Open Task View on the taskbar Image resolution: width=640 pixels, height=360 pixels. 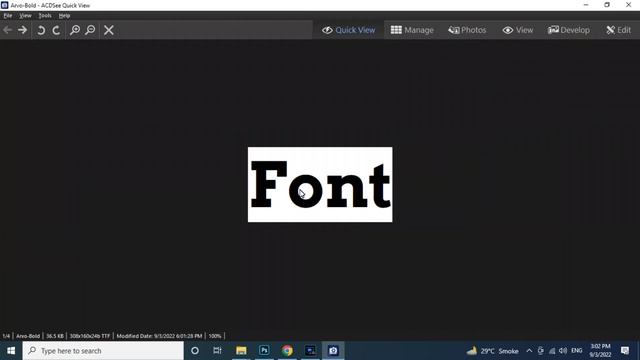(217, 351)
